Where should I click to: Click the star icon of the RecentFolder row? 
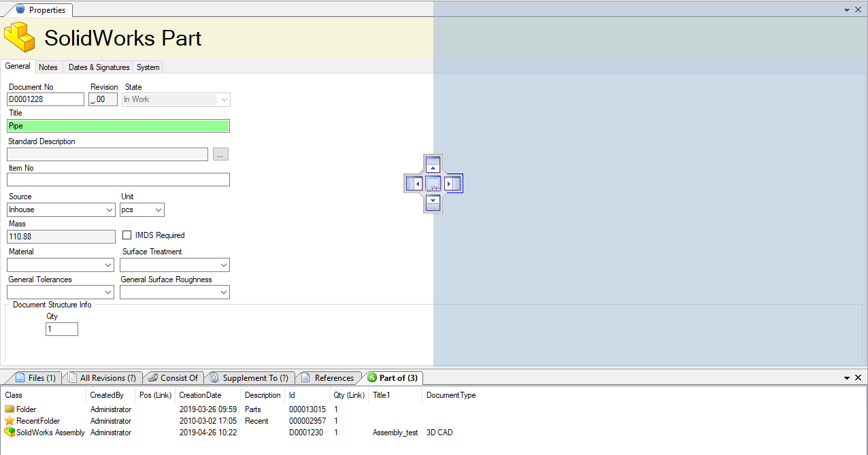[10, 421]
